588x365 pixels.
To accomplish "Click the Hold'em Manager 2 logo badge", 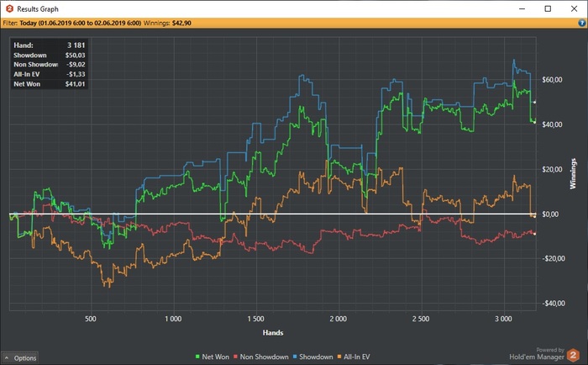I will [x=573, y=355].
